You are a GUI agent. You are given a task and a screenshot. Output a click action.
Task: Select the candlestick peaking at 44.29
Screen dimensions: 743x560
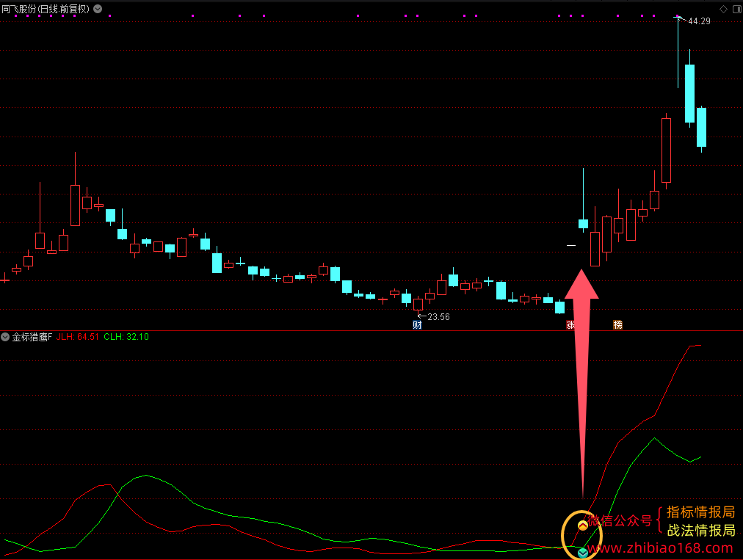click(678, 52)
